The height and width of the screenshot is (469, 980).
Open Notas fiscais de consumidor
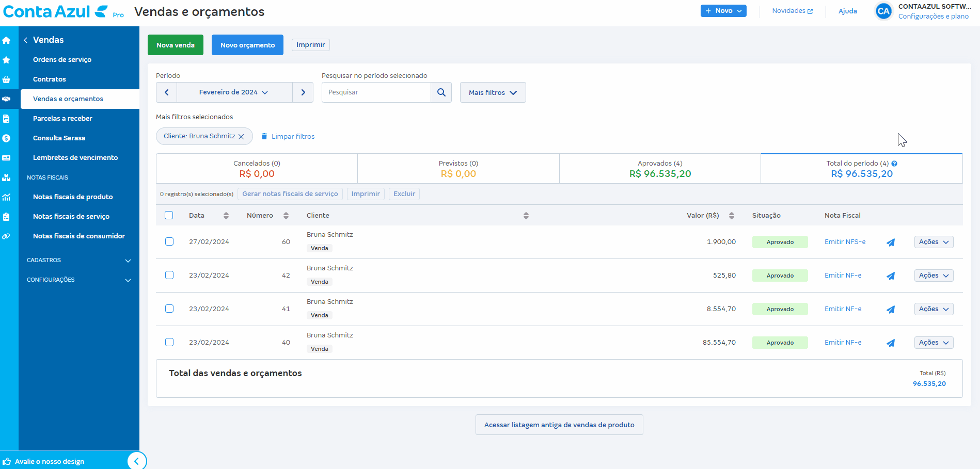(79, 236)
